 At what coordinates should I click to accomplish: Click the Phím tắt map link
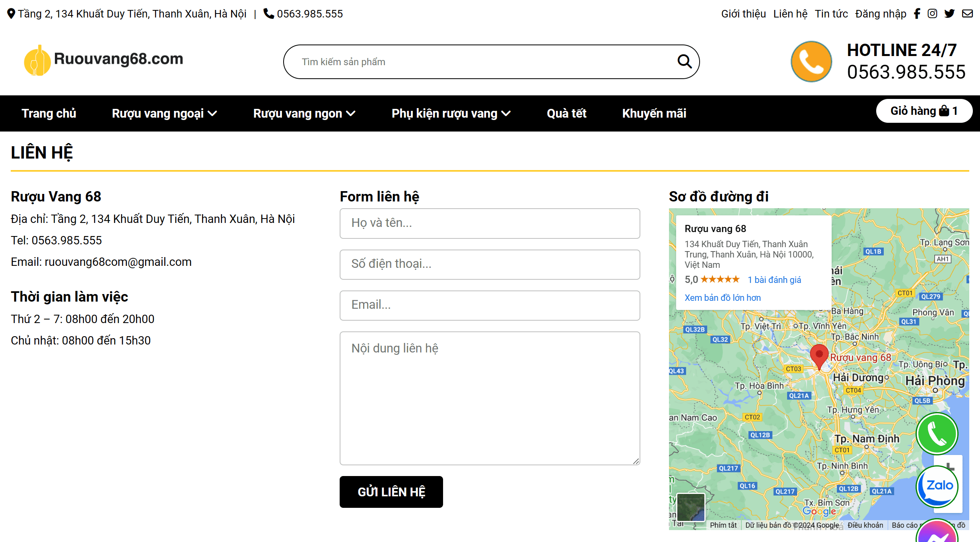coord(723,525)
